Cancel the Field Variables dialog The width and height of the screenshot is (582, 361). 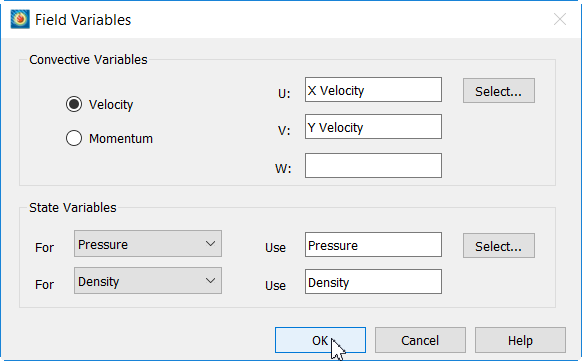[x=420, y=340]
